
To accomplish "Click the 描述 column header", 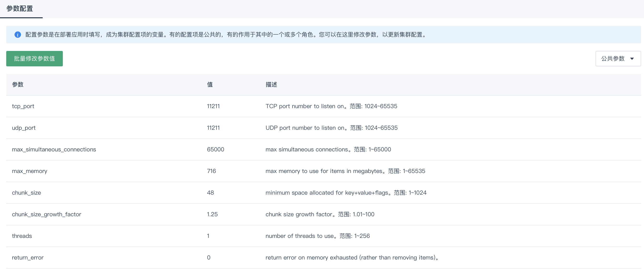I will [271, 85].
